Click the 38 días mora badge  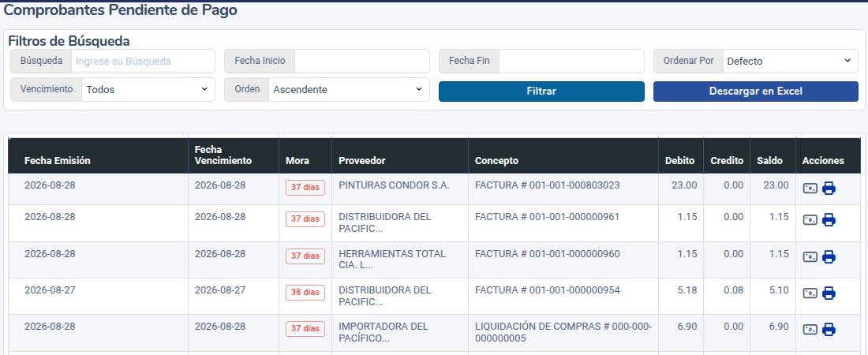[305, 292]
